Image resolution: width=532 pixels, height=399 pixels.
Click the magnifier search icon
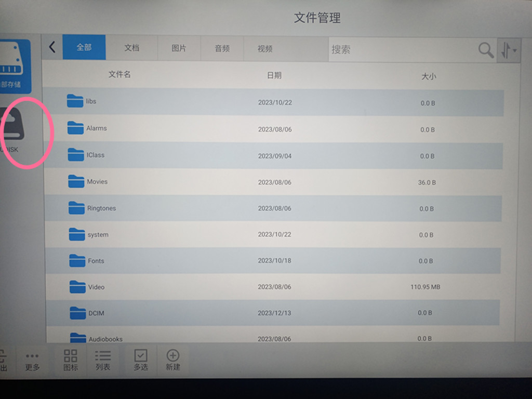(486, 50)
